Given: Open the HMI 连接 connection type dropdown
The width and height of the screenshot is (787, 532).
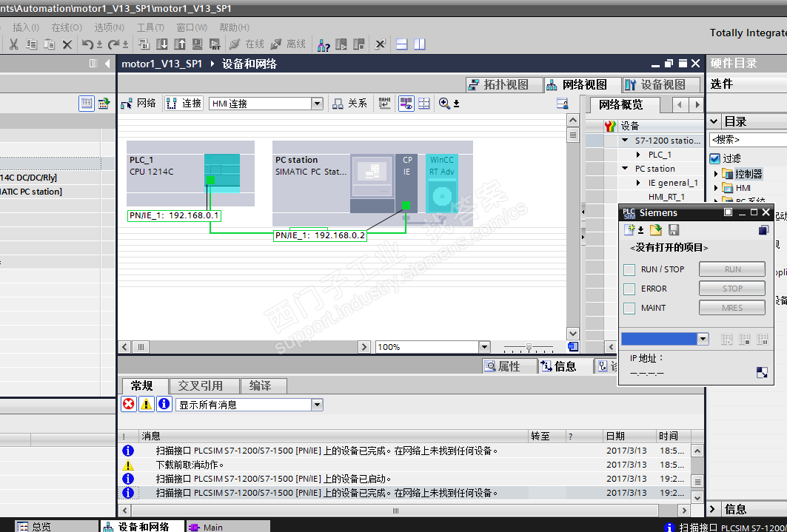Looking at the screenshot, I should (317, 104).
